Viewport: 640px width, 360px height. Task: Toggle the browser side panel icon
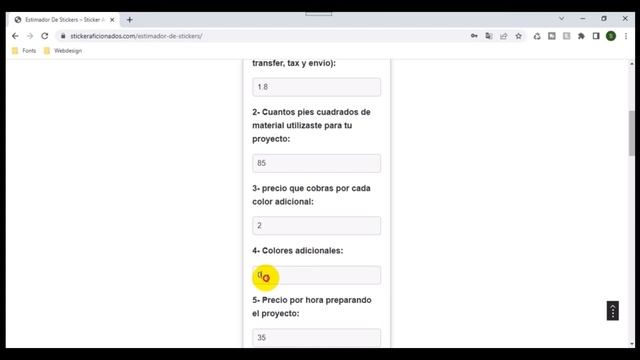coord(596,36)
